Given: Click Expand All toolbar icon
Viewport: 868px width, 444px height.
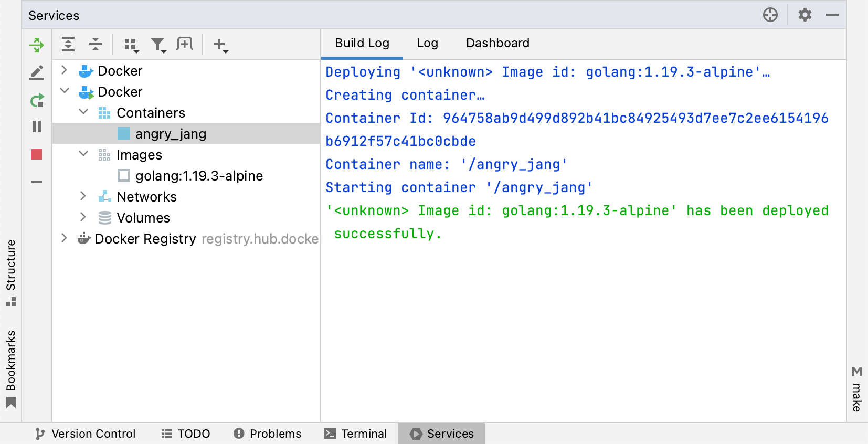Looking at the screenshot, I should click(x=68, y=44).
